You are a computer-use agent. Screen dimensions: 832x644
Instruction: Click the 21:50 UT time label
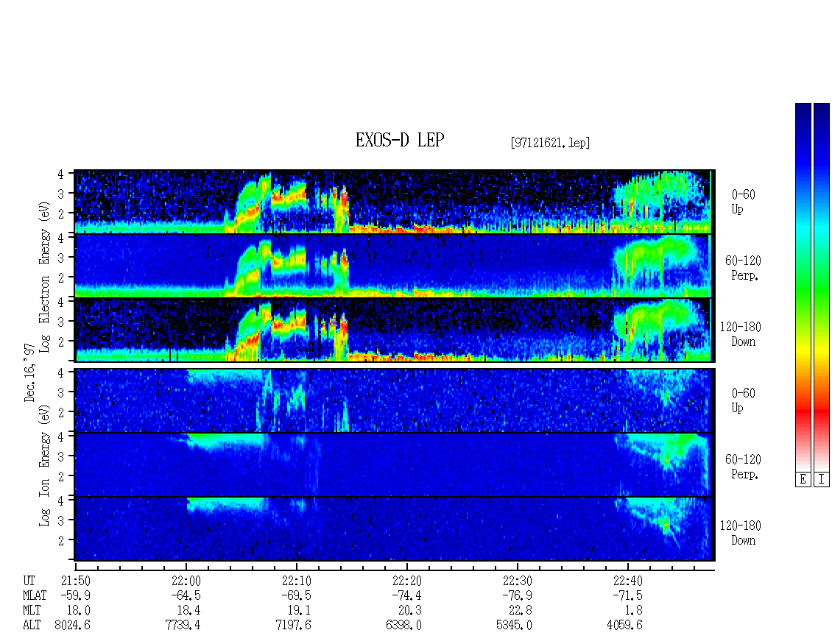coord(75,581)
